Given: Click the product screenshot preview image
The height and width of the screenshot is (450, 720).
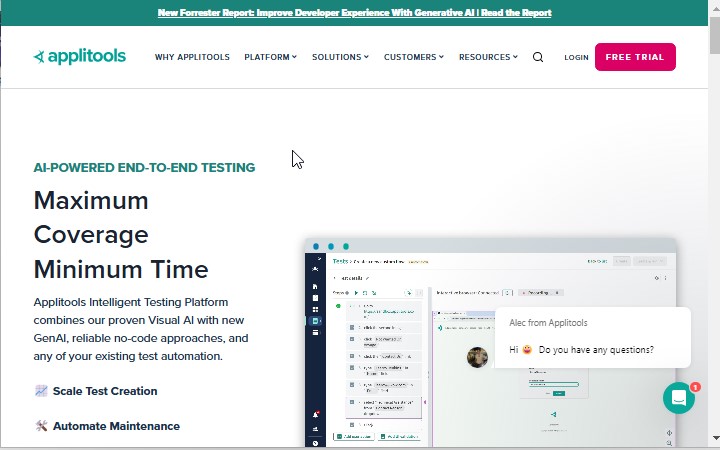Looking at the screenshot, I should click(490, 343).
